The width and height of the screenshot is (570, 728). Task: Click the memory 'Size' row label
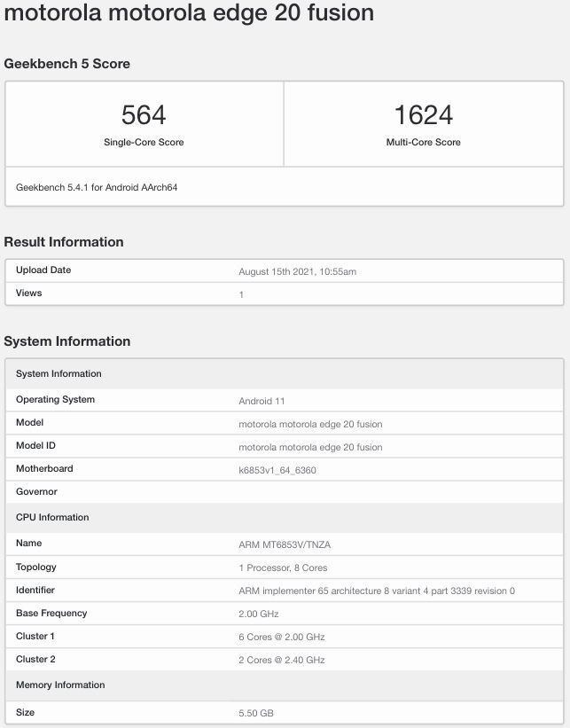(x=25, y=712)
